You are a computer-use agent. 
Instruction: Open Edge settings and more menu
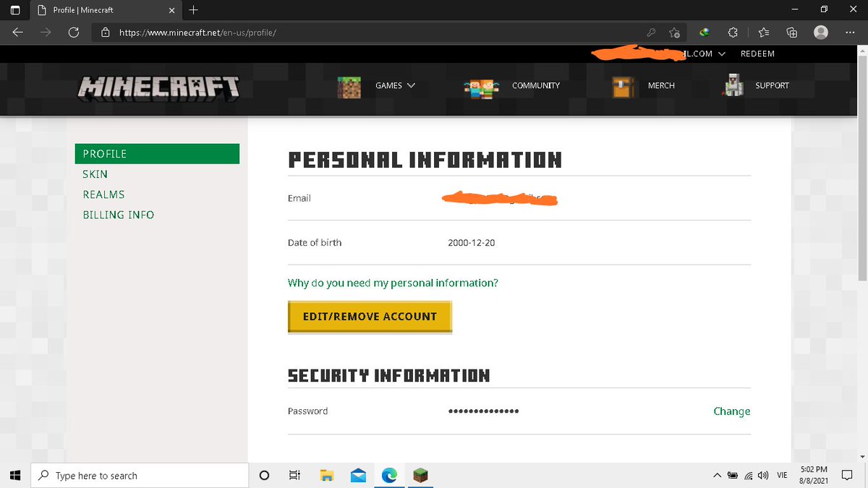850,33
